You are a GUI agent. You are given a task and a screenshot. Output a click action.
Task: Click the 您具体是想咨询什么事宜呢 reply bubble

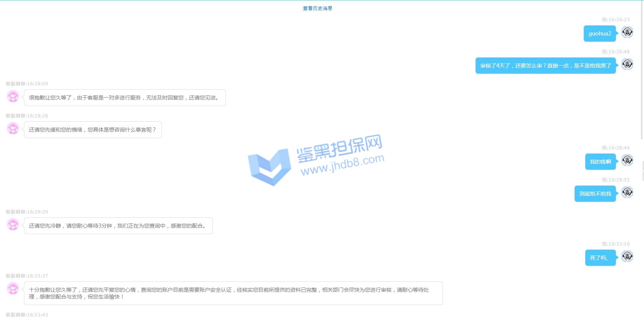point(93,130)
